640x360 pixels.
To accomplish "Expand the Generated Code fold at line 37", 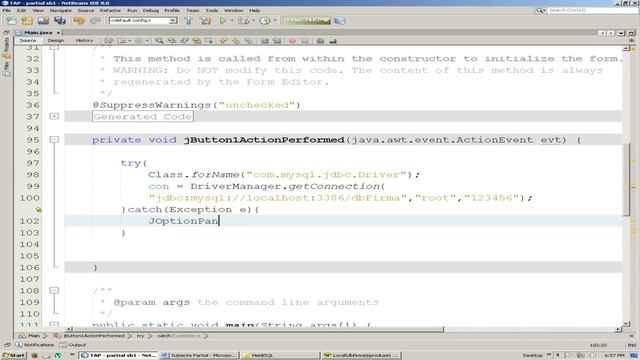I will point(54,116).
